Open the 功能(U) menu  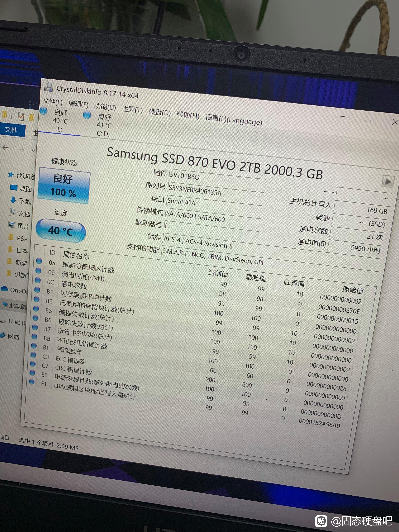pyautogui.click(x=105, y=106)
